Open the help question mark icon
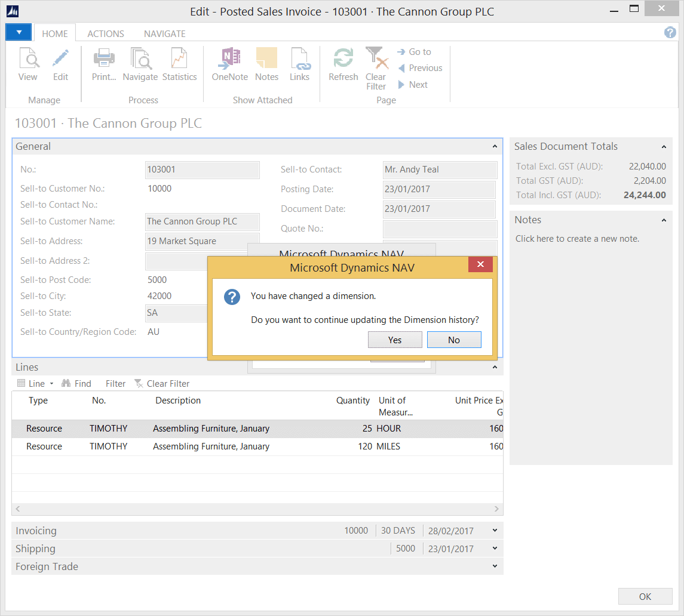 point(670,32)
